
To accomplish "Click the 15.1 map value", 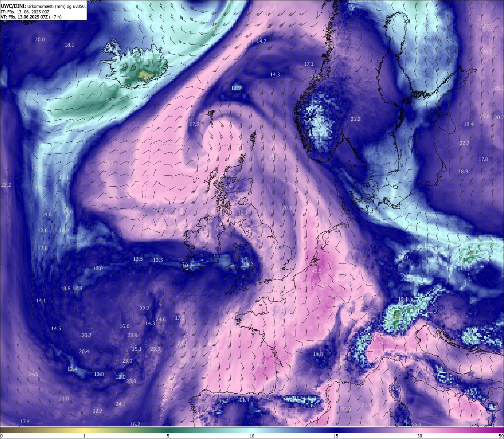I will (x=137, y=349).
